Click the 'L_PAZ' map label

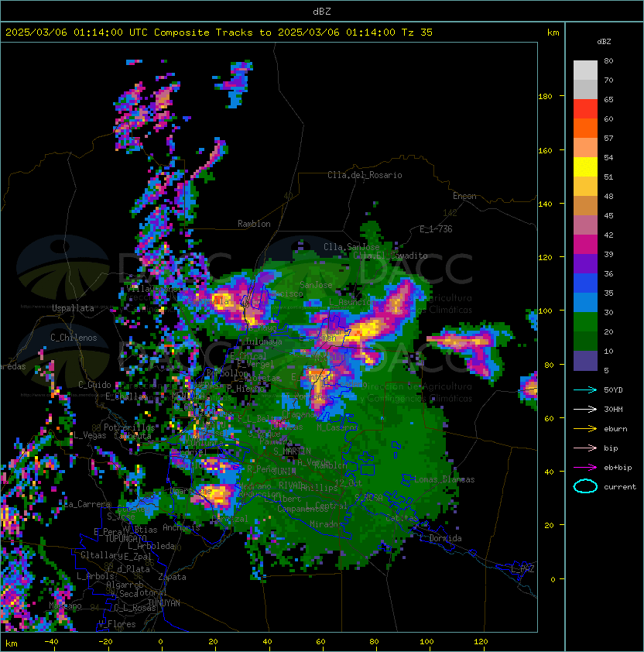coord(522,569)
